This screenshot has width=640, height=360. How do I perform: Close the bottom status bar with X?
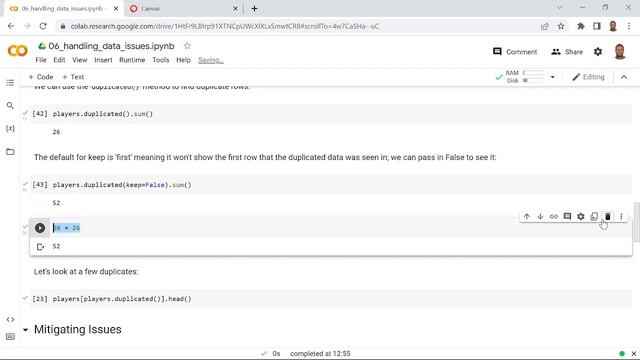[634, 353]
